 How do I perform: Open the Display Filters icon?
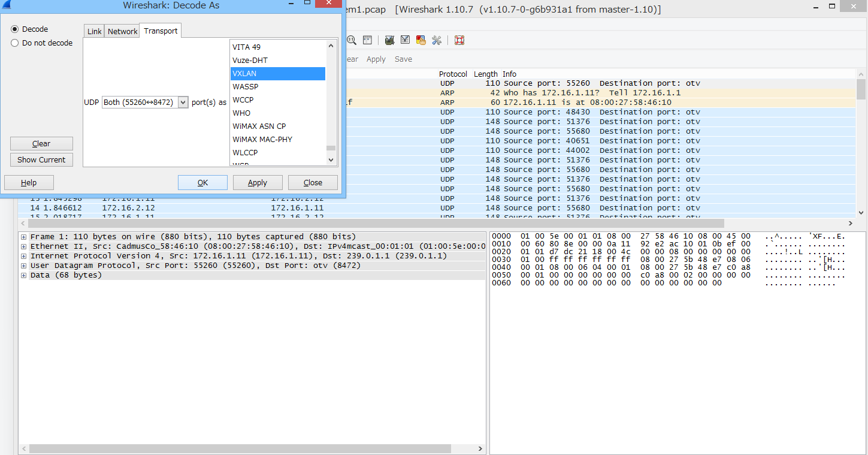[x=405, y=40]
